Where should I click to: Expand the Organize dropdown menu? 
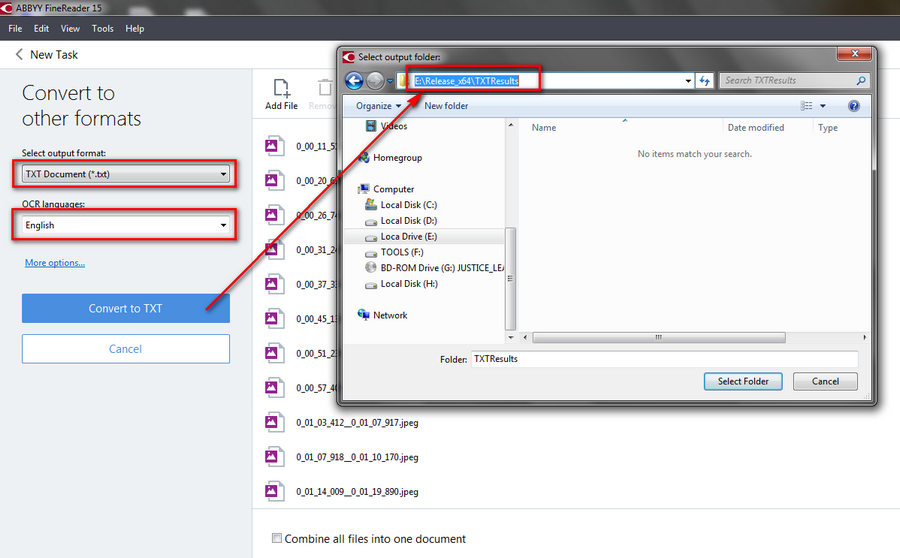coord(378,106)
